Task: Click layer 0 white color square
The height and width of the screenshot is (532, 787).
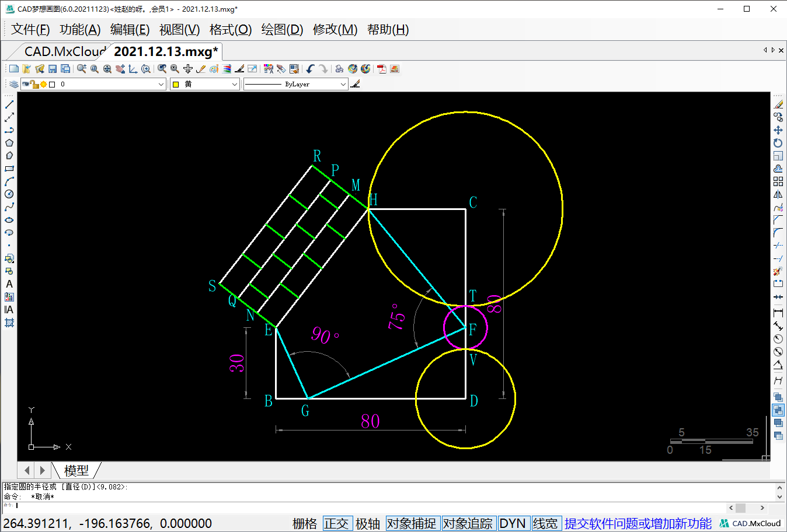Action: (x=52, y=84)
